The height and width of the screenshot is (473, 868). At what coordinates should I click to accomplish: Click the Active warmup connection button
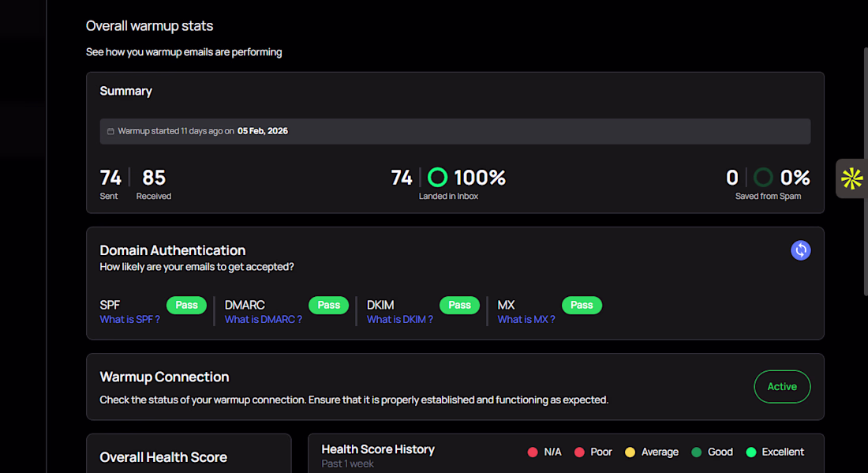coord(782,387)
